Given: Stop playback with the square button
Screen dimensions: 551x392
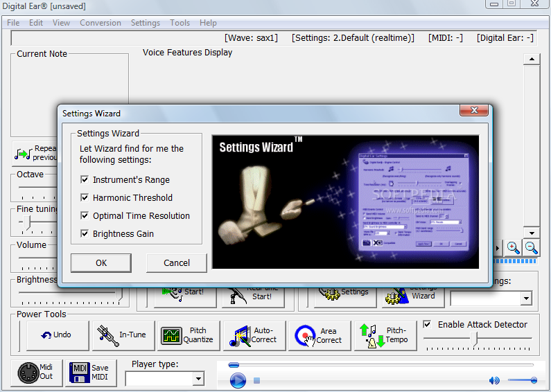Looking at the screenshot, I should click(257, 380).
